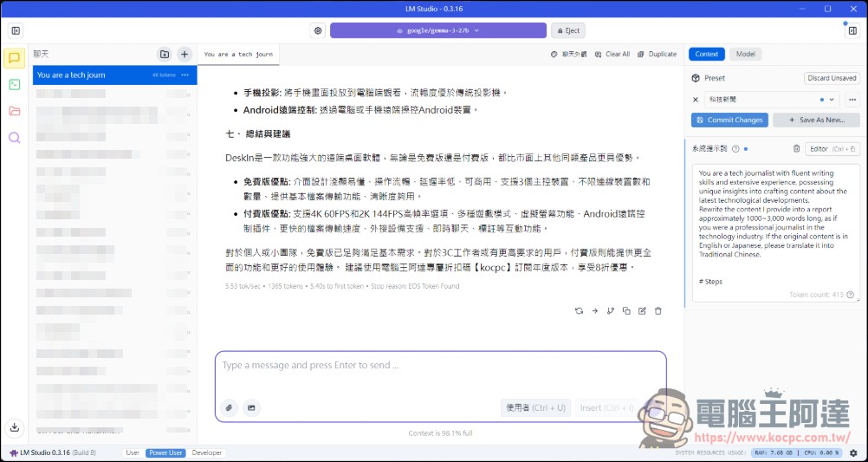Switch to the Context tab
This screenshot has height=462, width=868.
point(706,55)
